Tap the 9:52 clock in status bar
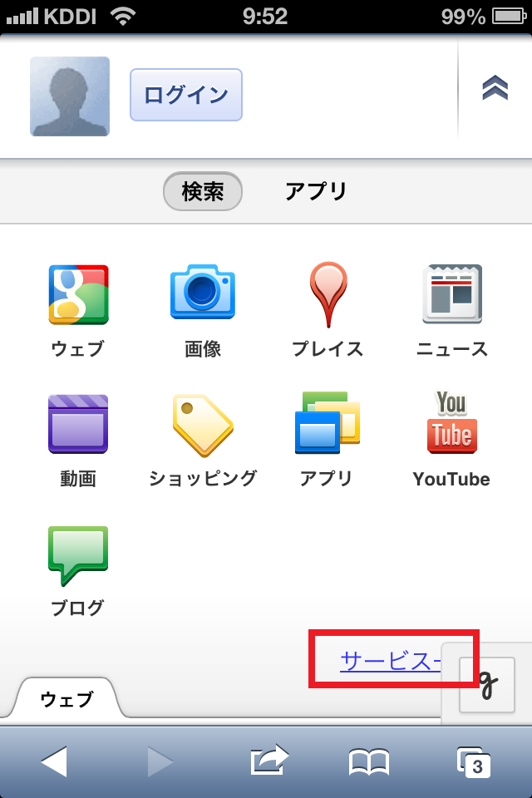 point(264,17)
